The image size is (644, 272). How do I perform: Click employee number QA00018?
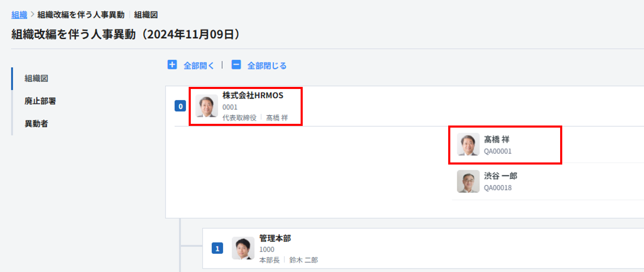pos(498,188)
